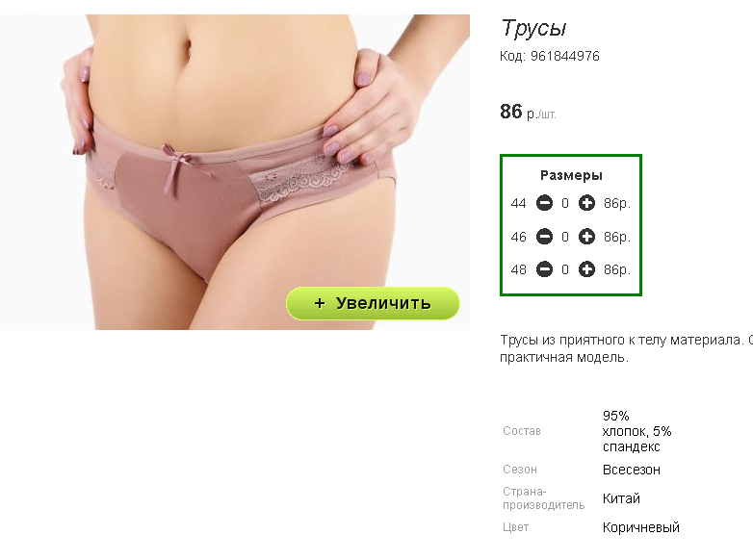Click the Трусы product title
This screenshot has height=560, width=753.
(x=533, y=28)
